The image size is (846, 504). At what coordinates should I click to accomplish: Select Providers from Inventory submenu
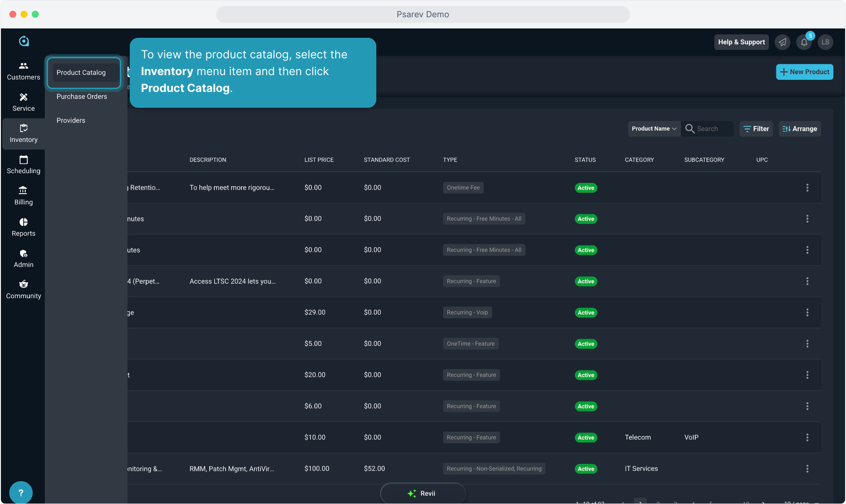point(71,120)
